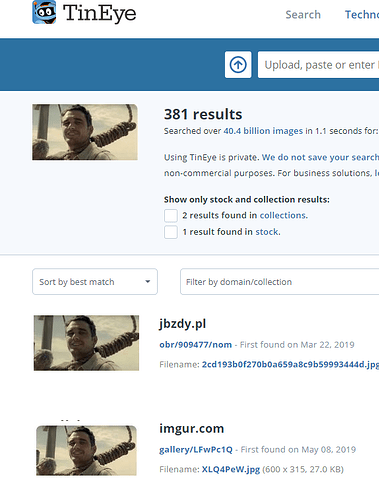Click the searched image thumbnail

click(x=85, y=132)
